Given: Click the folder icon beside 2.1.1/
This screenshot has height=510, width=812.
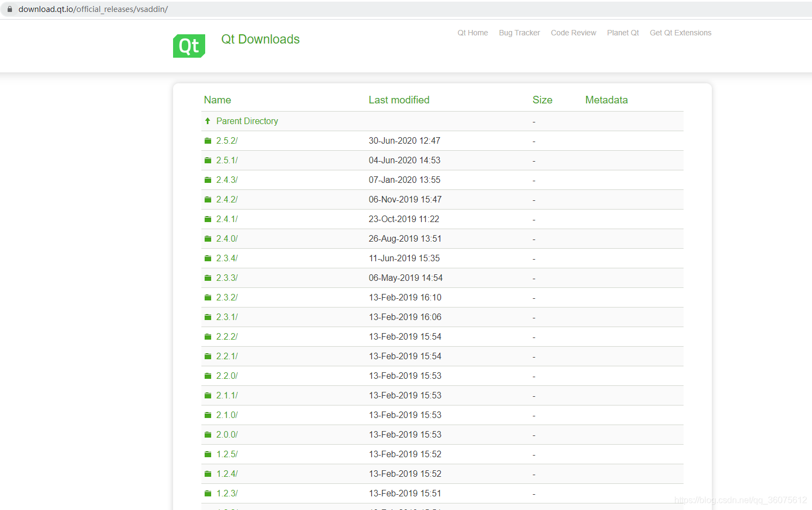Looking at the screenshot, I should [208, 396].
